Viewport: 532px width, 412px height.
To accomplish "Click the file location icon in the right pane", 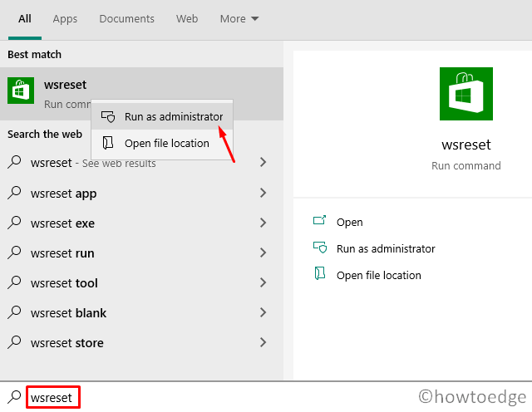I will [x=319, y=275].
